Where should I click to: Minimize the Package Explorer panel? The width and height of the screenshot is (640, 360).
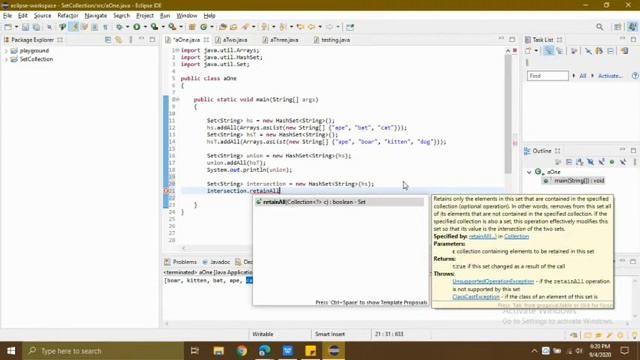(x=142, y=39)
